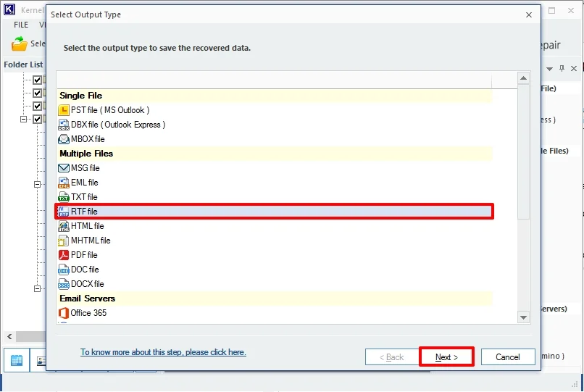Select RTF file from the output list
Viewport: 584px width, 392px height.
point(84,212)
